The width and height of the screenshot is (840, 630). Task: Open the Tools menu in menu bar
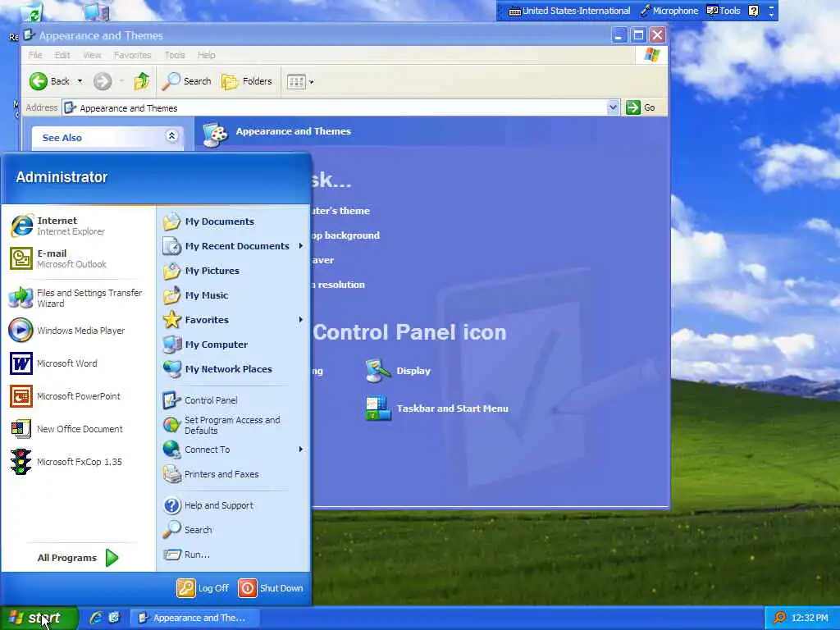(x=175, y=55)
